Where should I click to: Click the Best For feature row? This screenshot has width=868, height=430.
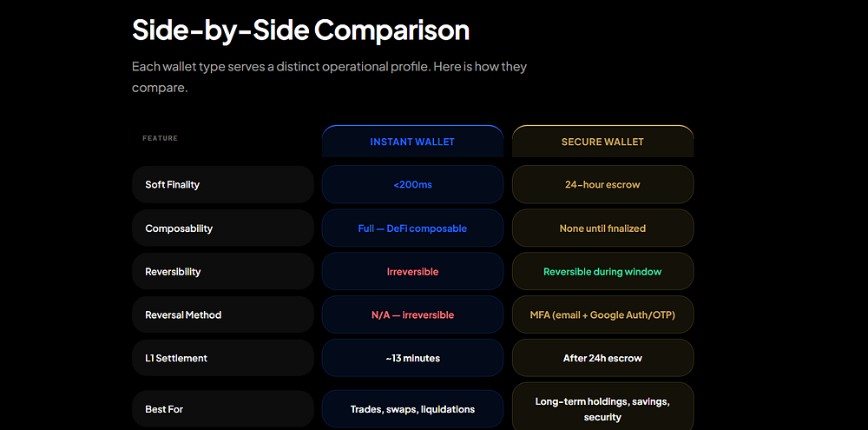coord(222,408)
